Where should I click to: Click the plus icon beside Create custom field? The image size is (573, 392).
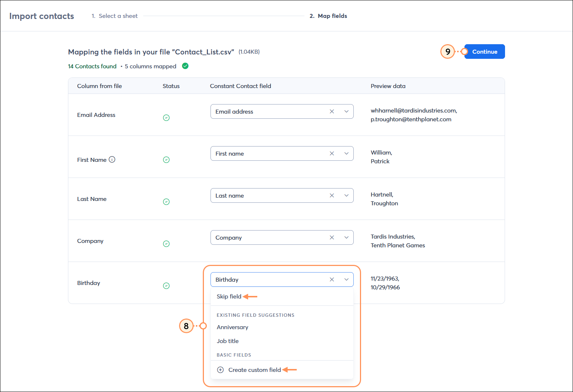[220, 370]
